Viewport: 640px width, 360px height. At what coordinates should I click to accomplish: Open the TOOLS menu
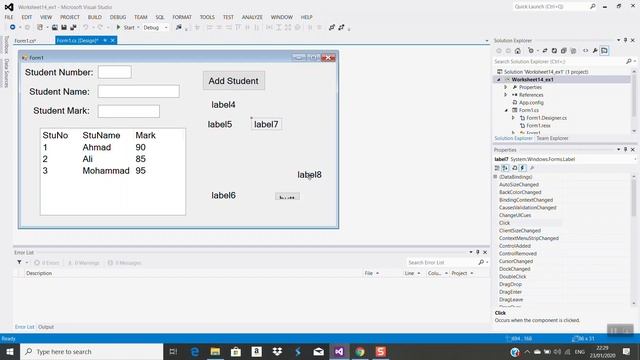pyautogui.click(x=207, y=17)
